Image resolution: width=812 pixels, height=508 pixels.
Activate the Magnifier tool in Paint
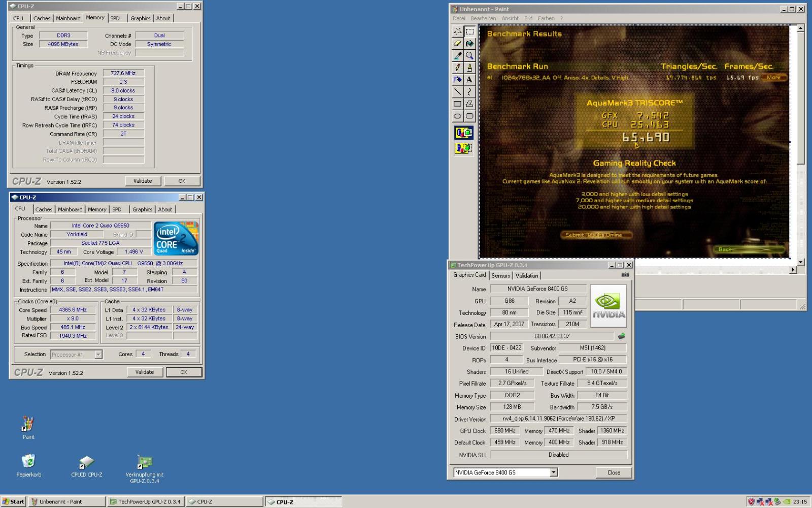[469, 55]
